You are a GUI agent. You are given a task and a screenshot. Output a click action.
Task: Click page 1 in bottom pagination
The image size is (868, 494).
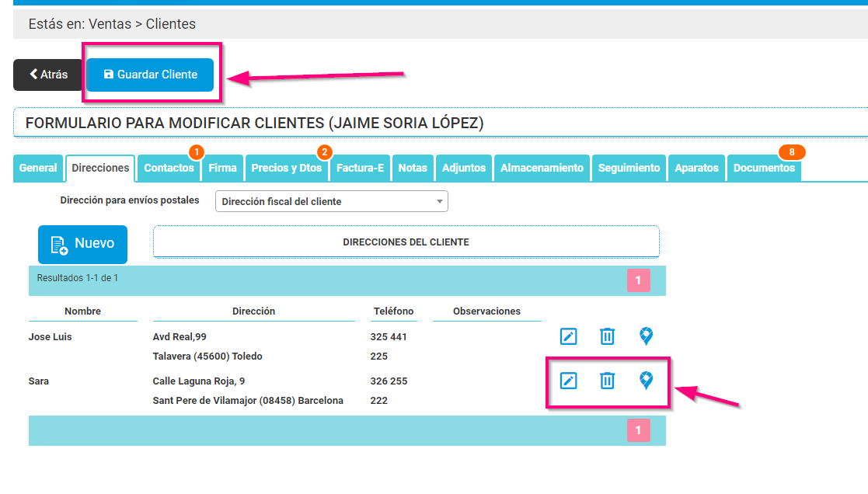(x=638, y=430)
